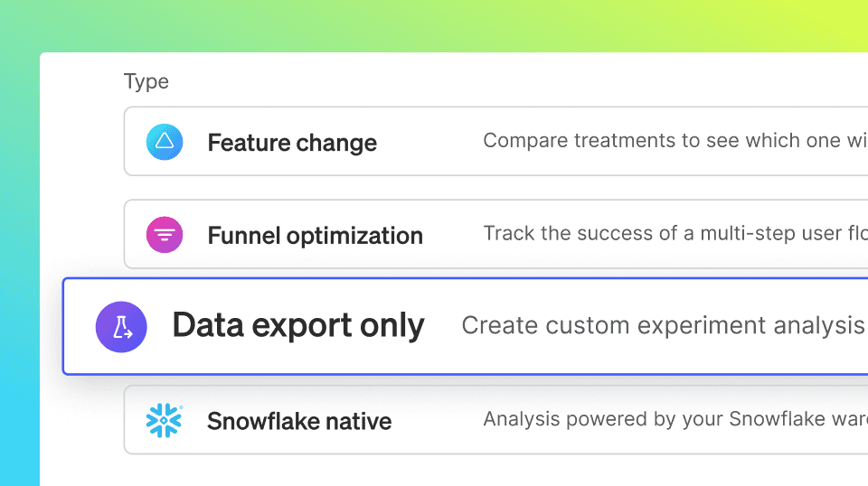
Task: Click the 'Data export only' heading text
Action: click(x=298, y=326)
